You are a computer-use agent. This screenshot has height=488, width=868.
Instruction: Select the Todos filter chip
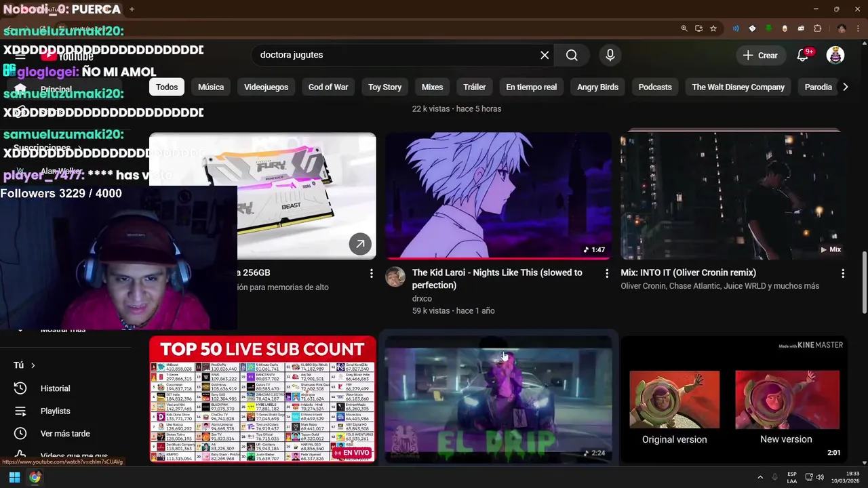[x=167, y=87]
